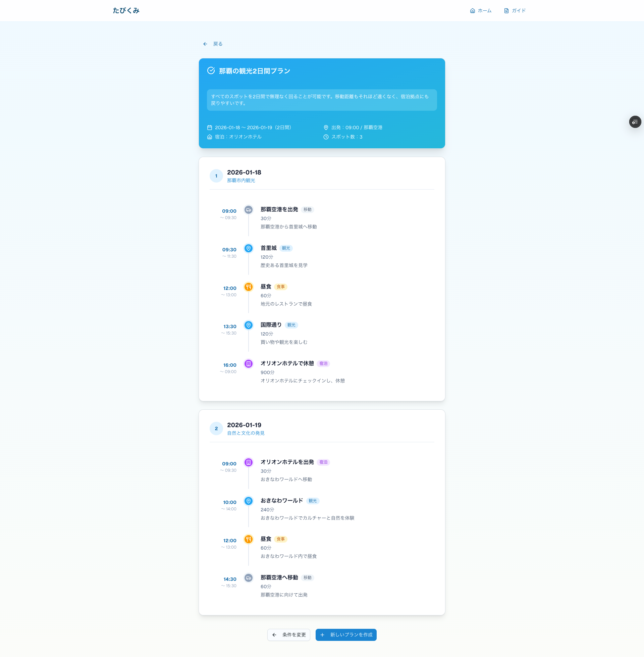
Task: Click the checkmark icon beside plan title
Action: point(211,71)
